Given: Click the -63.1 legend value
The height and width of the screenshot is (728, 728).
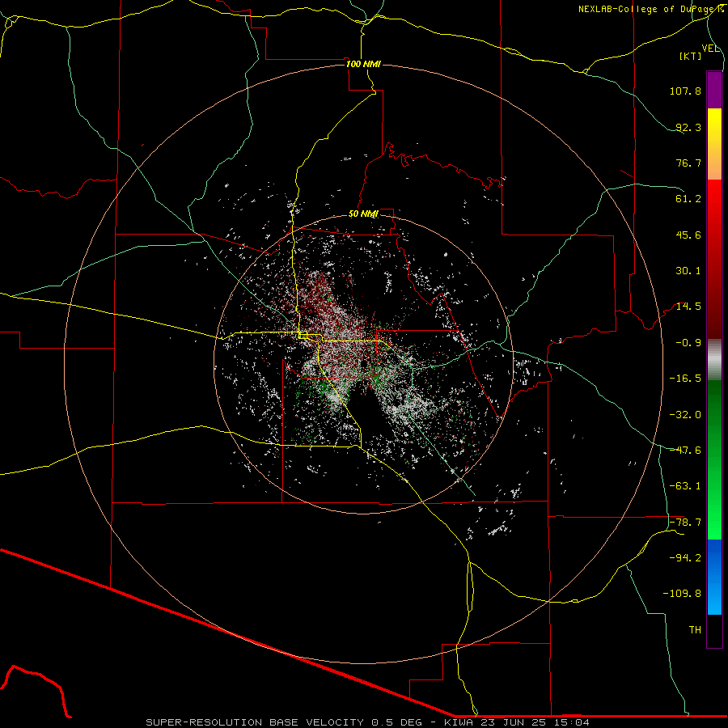Looking at the screenshot, I should [x=685, y=486].
